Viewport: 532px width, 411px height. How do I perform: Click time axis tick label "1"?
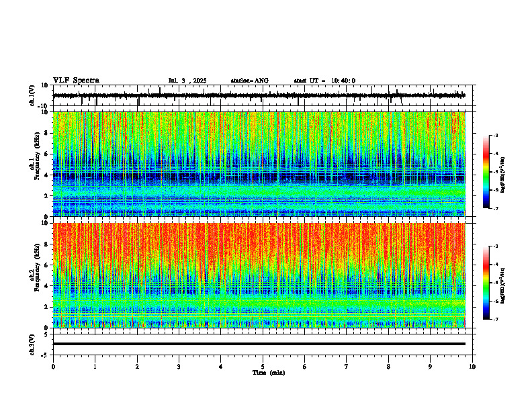coord(95,367)
